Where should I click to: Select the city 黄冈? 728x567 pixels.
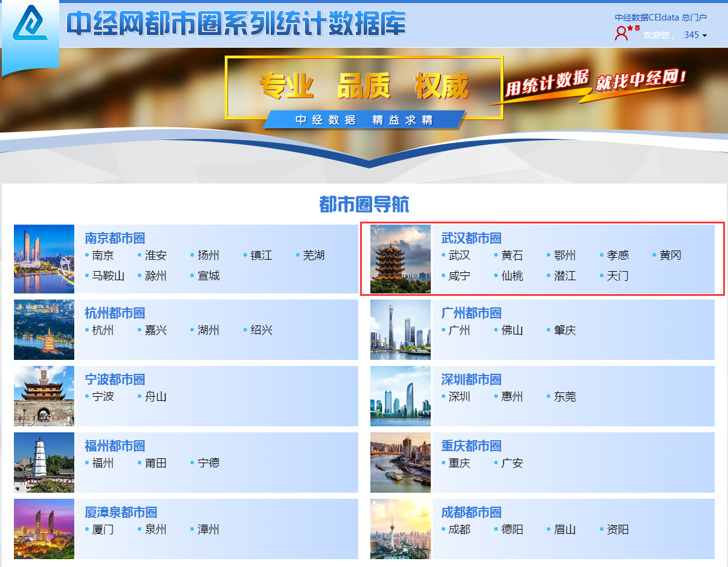tap(671, 255)
